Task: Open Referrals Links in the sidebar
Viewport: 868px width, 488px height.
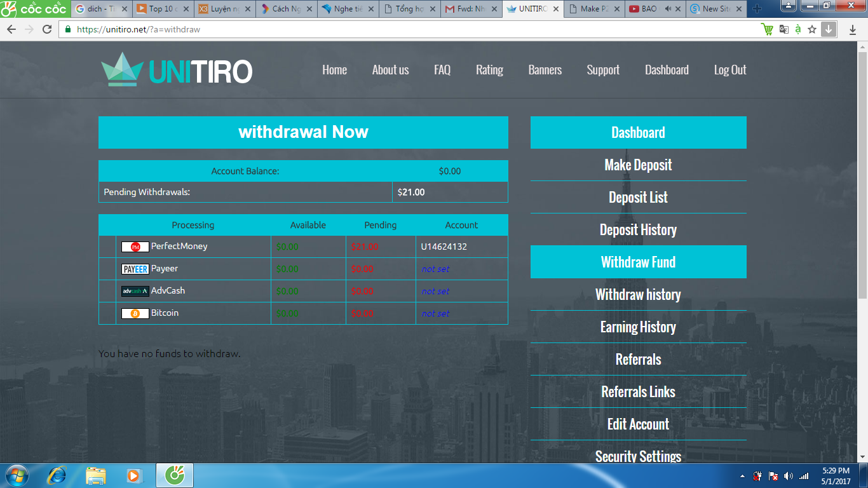Action: (639, 391)
